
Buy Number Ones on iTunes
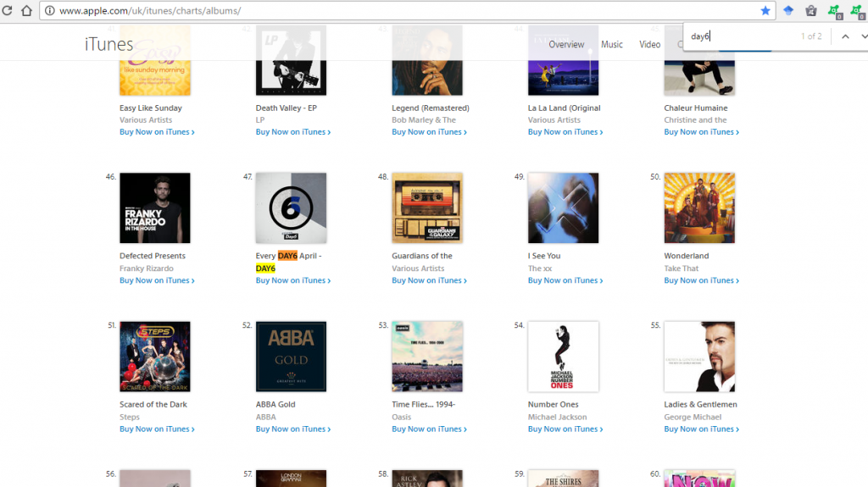[x=565, y=429]
